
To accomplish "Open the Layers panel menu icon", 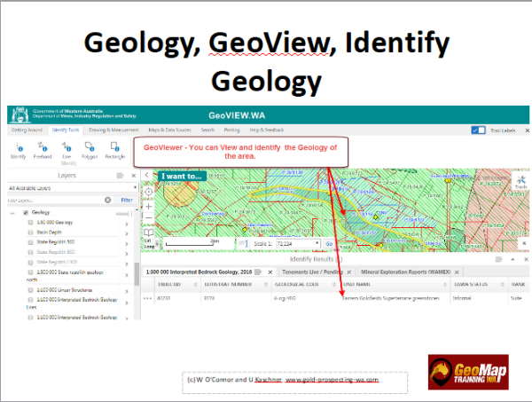I will pos(120,176).
